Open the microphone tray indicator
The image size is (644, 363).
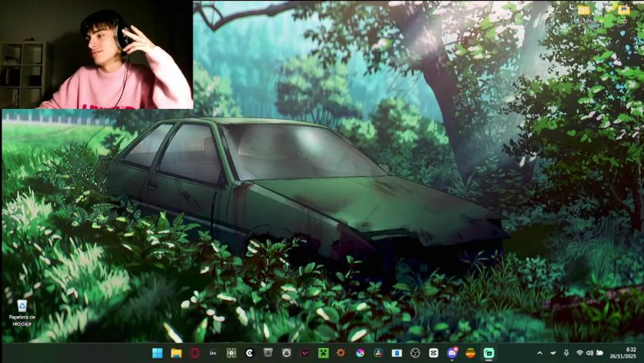566,353
